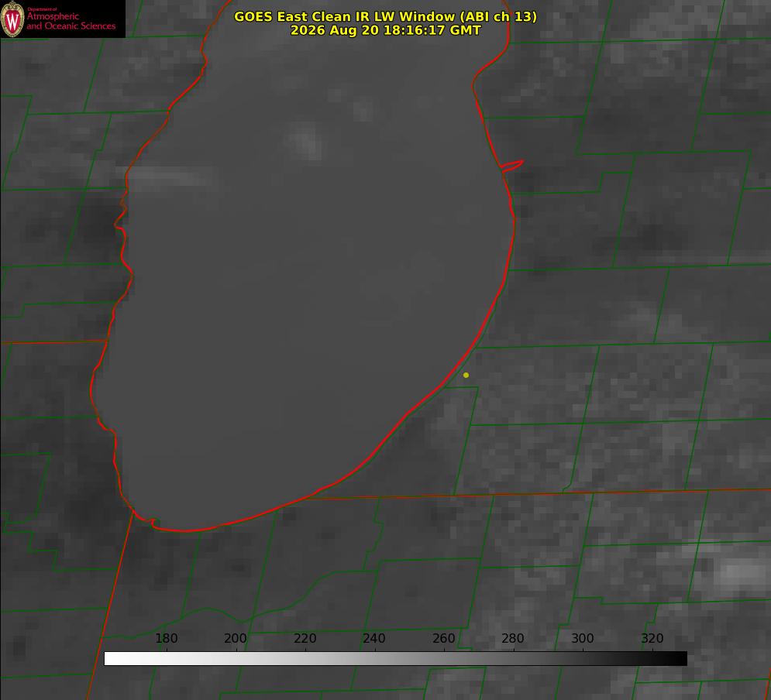Image resolution: width=771 pixels, height=700 pixels.
Task: Click the 200 label on the colorbar
Action: point(236,638)
